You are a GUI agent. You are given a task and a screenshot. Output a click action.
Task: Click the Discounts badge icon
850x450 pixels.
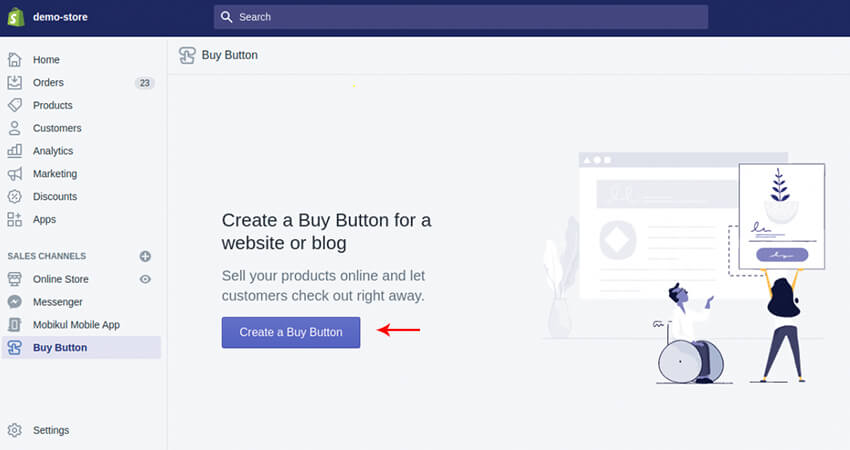pos(15,197)
